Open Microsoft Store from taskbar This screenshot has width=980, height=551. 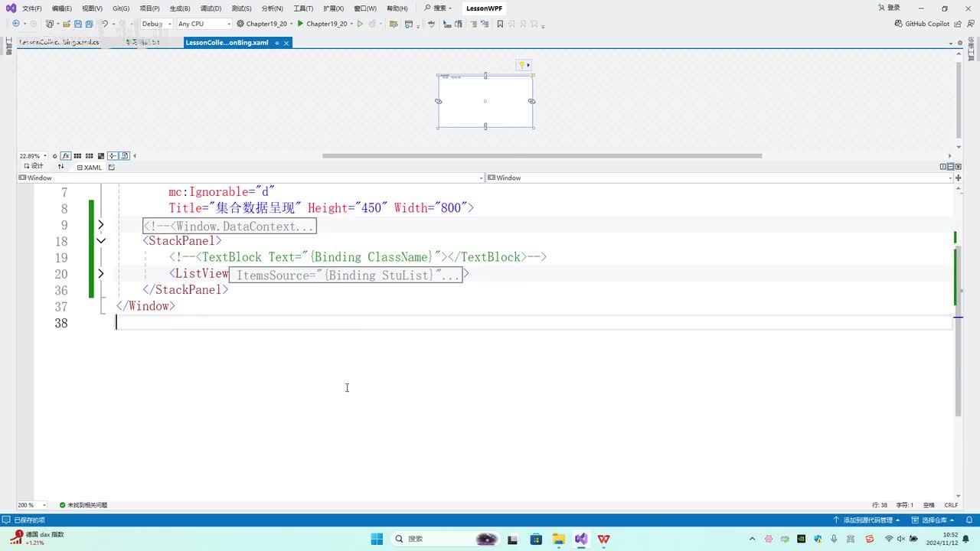click(536, 539)
